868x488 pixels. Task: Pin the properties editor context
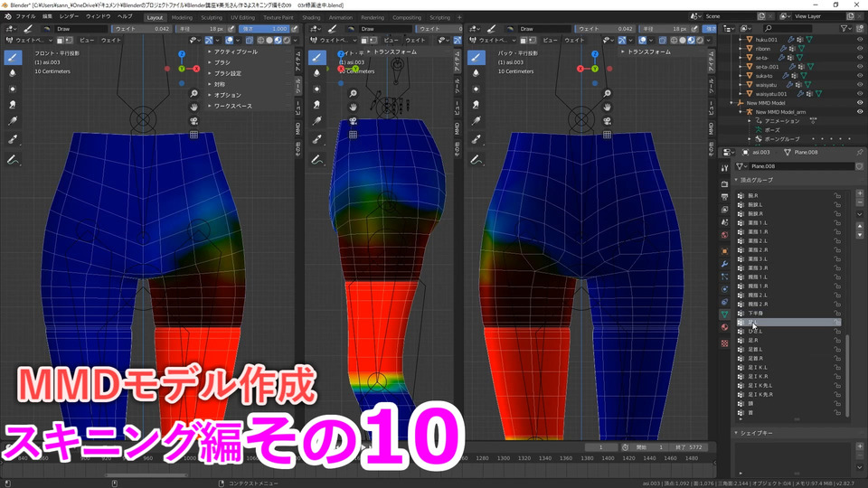pos(859,152)
